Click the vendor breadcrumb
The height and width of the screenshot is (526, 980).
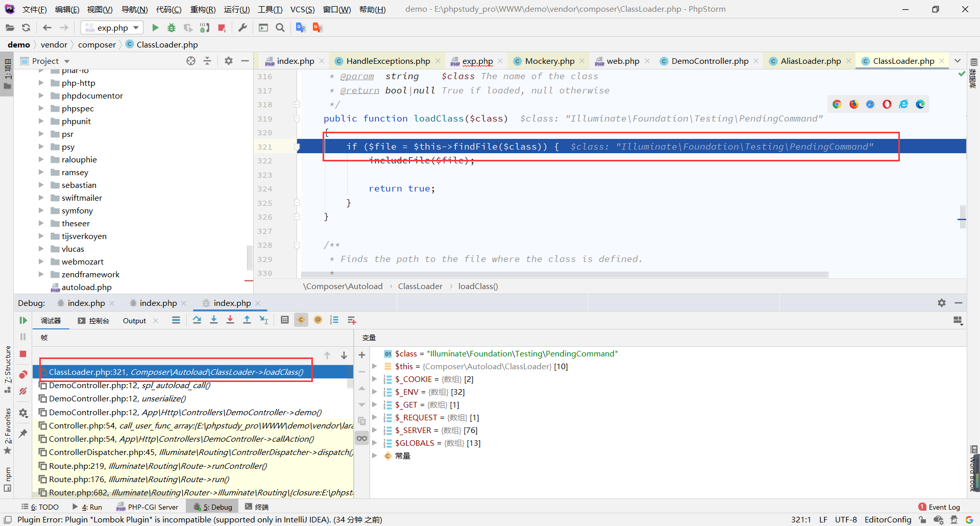click(x=54, y=45)
